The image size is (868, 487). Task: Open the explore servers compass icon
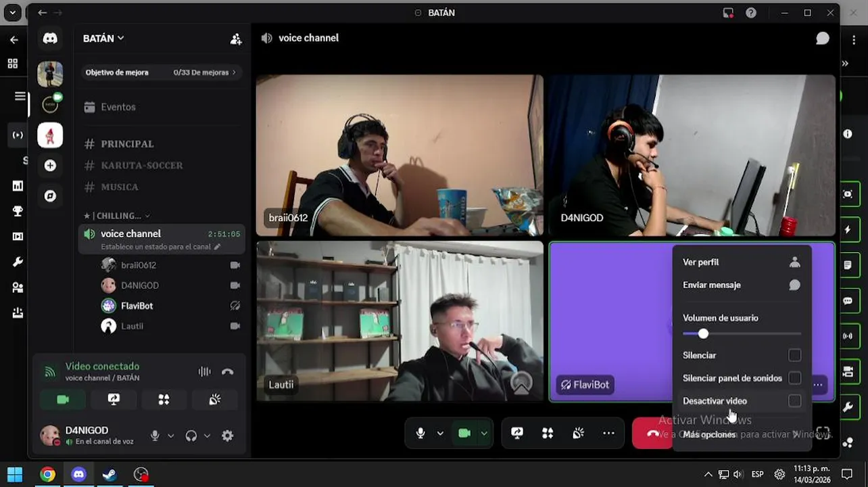pos(50,195)
